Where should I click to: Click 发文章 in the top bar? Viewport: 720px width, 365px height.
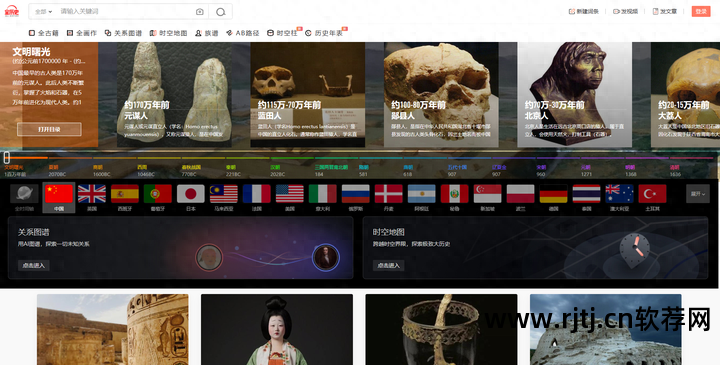point(665,11)
